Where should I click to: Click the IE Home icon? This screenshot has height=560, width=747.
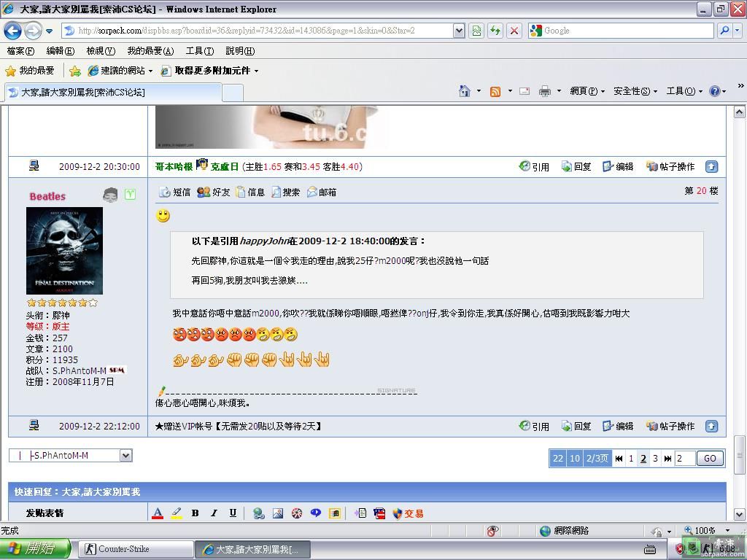(464, 91)
